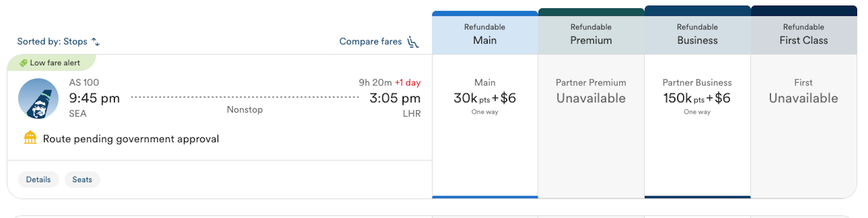Viewport: 868px width, 218px height.
Task: Click the Low fare alert tag icon
Action: point(23,63)
